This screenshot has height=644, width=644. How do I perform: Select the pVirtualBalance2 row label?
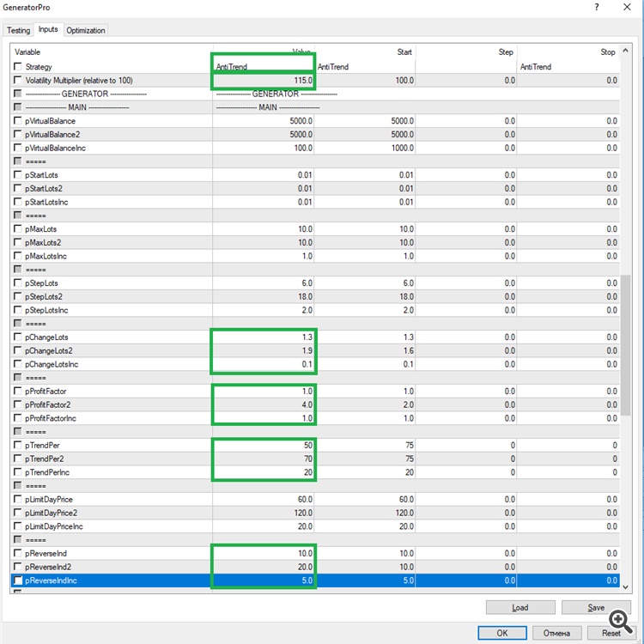pos(52,134)
